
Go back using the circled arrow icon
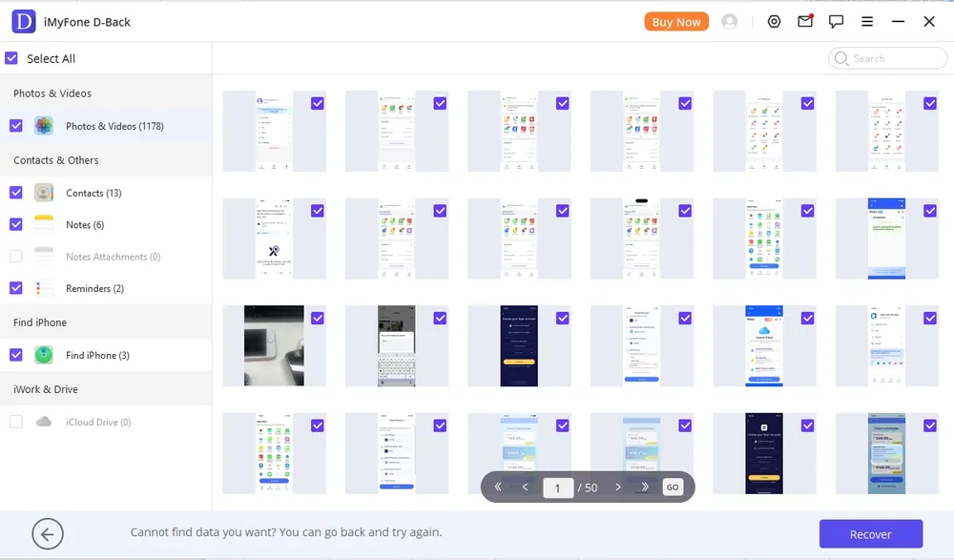[48, 534]
